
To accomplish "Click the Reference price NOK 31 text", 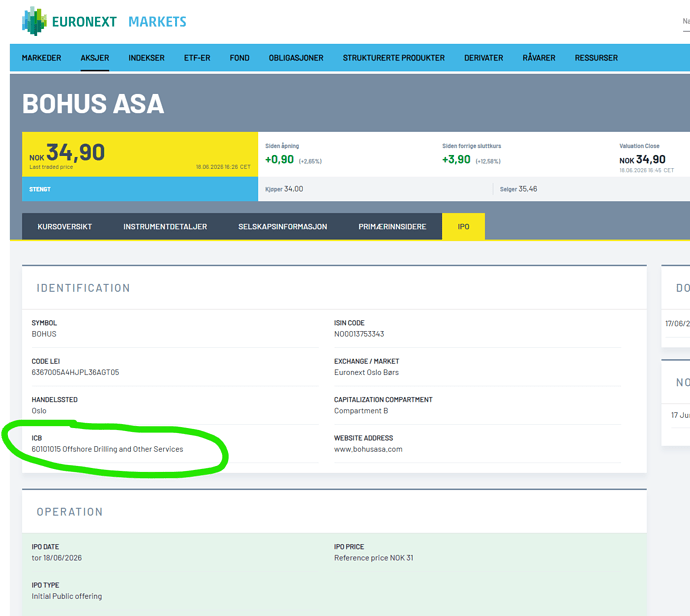I will (374, 558).
